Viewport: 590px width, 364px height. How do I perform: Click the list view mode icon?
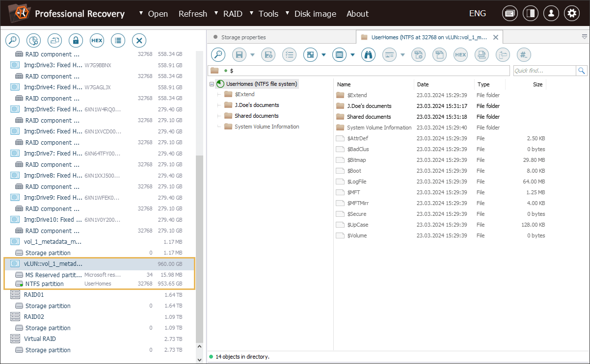pos(339,54)
